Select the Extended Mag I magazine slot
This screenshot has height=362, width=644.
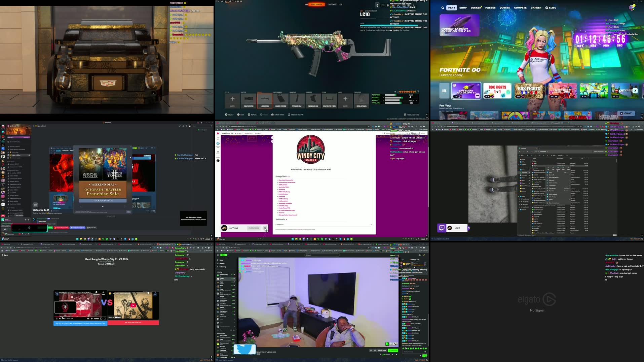297,100
